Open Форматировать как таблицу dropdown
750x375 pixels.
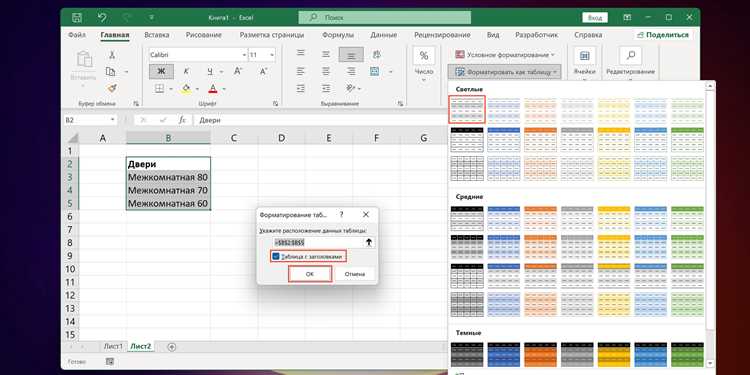505,72
